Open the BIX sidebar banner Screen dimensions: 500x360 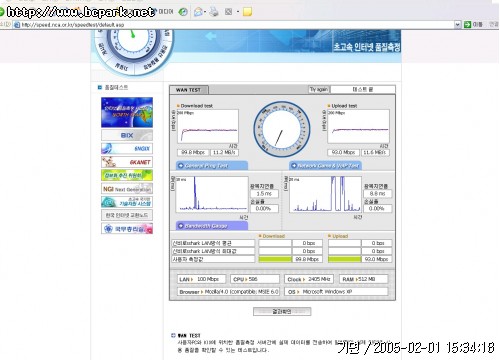click(x=127, y=135)
